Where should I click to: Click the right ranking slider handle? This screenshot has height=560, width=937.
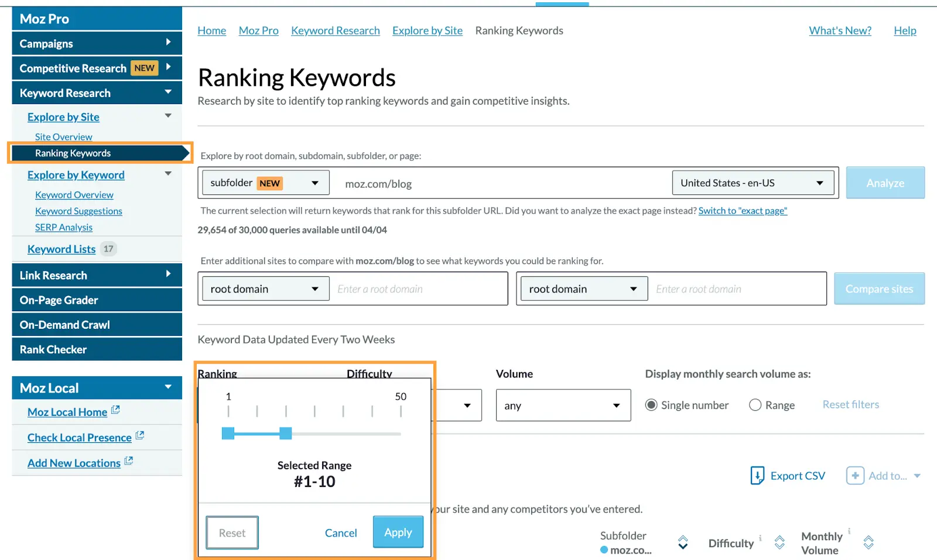click(286, 434)
